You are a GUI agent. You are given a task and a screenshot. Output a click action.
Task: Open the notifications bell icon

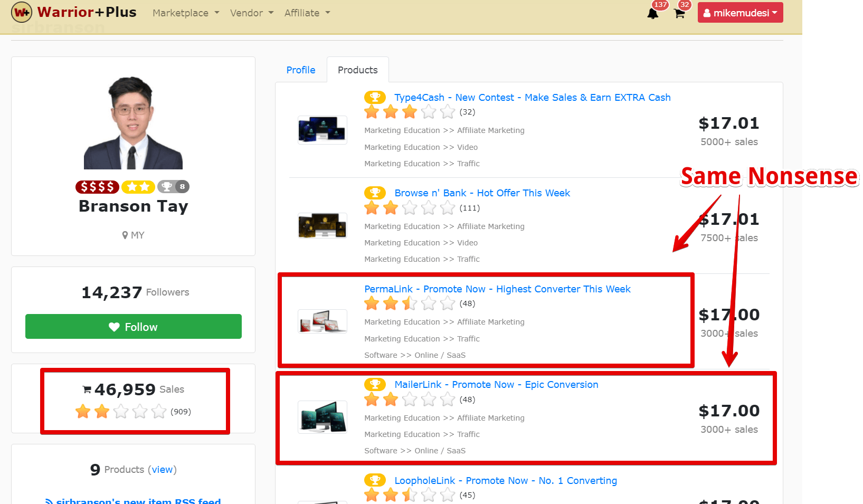[653, 13]
